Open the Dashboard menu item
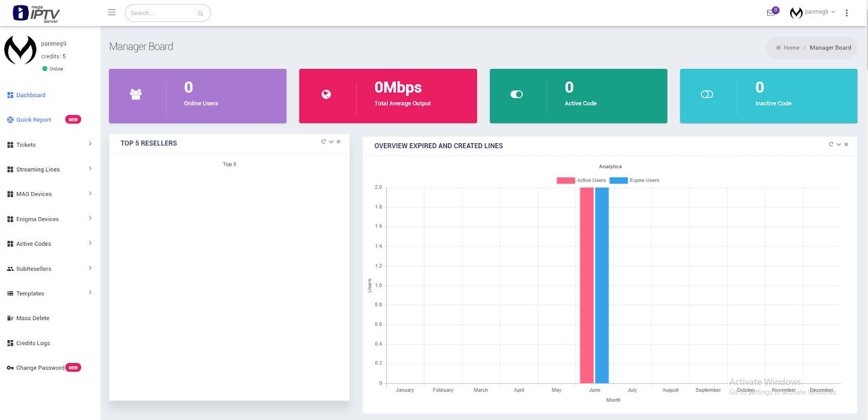The height and width of the screenshot is (420, 868). pos(31,95)
